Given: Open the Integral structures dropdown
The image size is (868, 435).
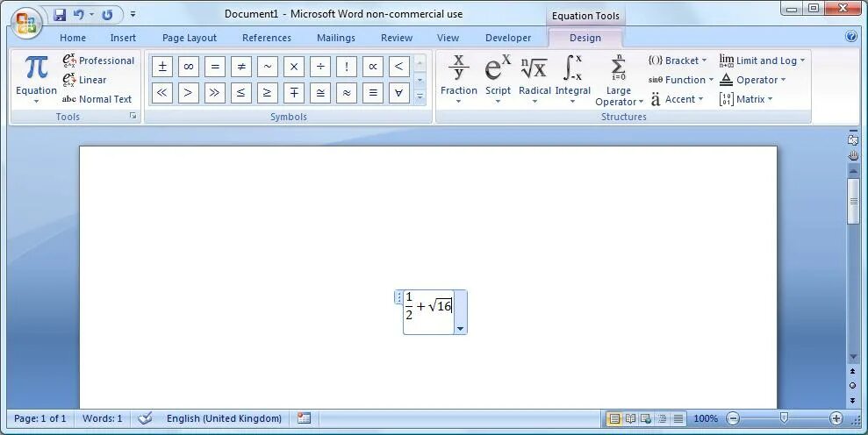Looking at the screenshot, I should (x=572, y=79).
